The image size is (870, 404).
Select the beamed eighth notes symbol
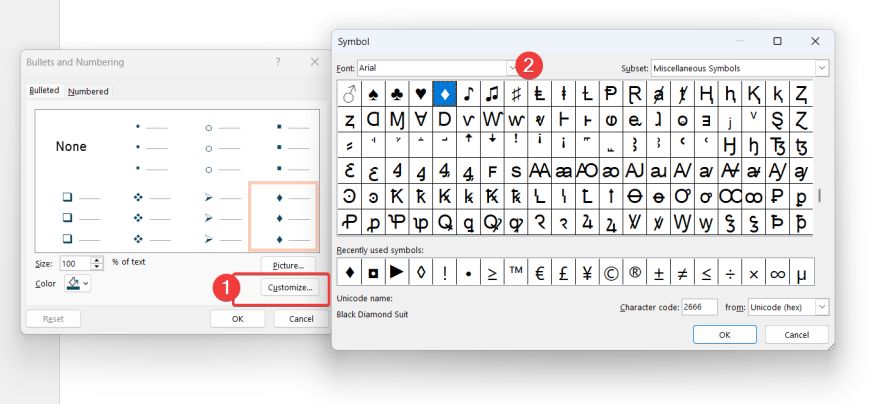pyautogui.click(x=492, y=94)
